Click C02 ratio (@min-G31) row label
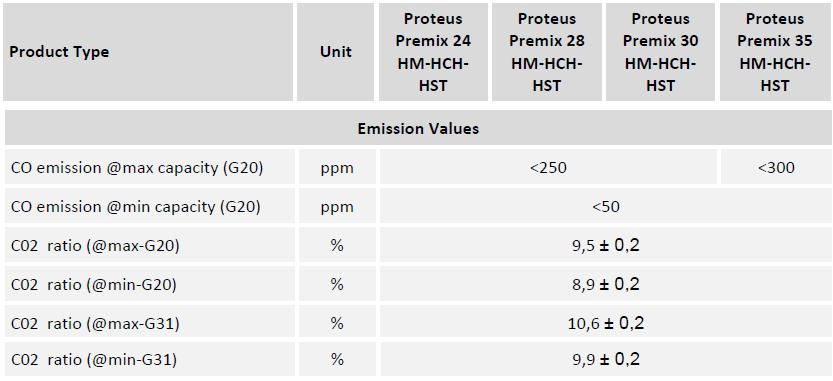This screenshot has width=833, height=381. coord(94,360)
